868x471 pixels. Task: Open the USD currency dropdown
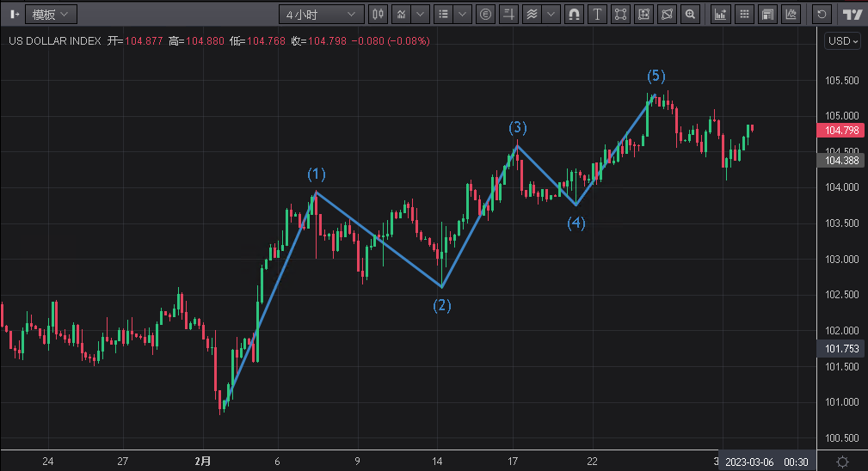coord(842,41)
